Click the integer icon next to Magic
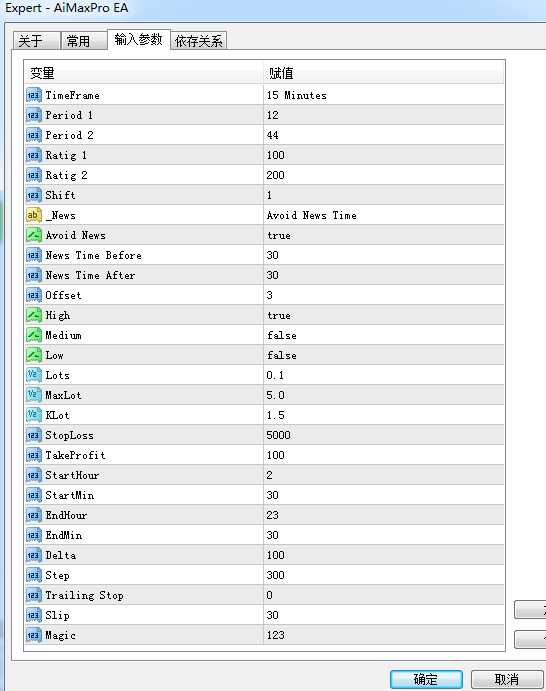 click(x=34, y=635)
